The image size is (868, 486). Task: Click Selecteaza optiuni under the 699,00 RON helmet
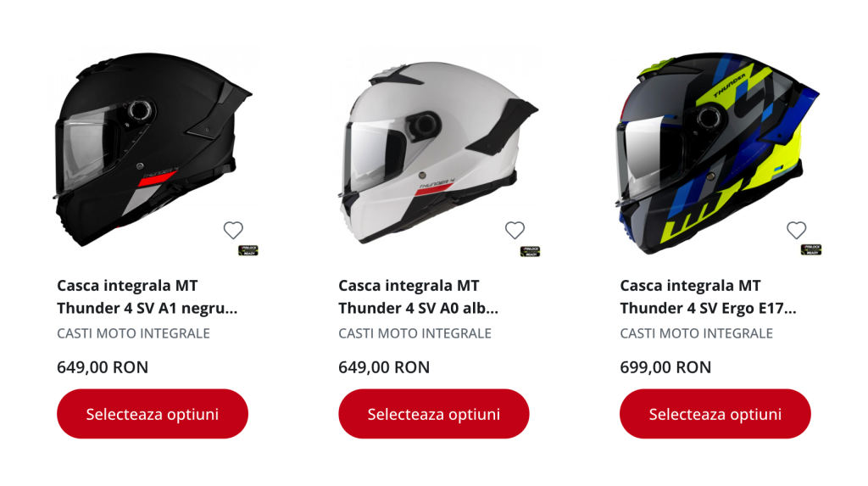click(x=715, y=414)
